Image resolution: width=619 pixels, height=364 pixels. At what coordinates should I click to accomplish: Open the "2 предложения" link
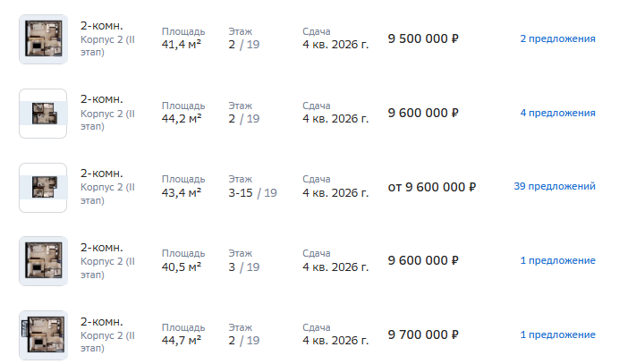[x=557, y=38]
